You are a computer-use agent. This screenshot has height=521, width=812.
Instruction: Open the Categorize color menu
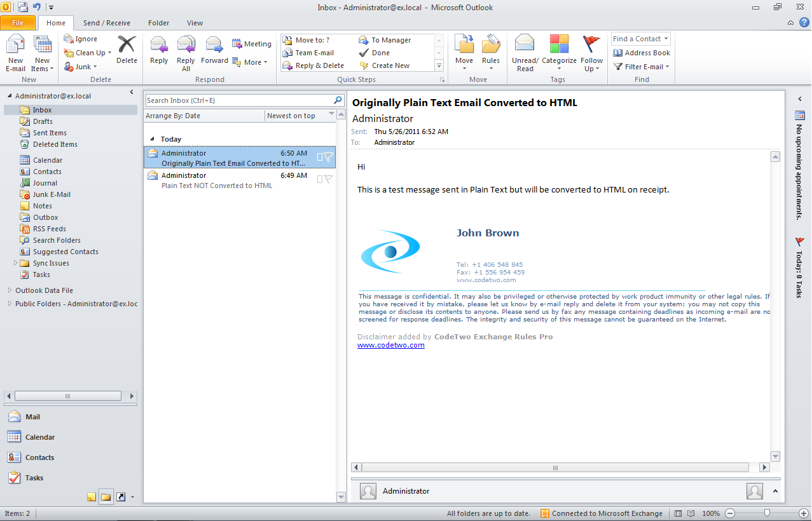coord(559,54)
